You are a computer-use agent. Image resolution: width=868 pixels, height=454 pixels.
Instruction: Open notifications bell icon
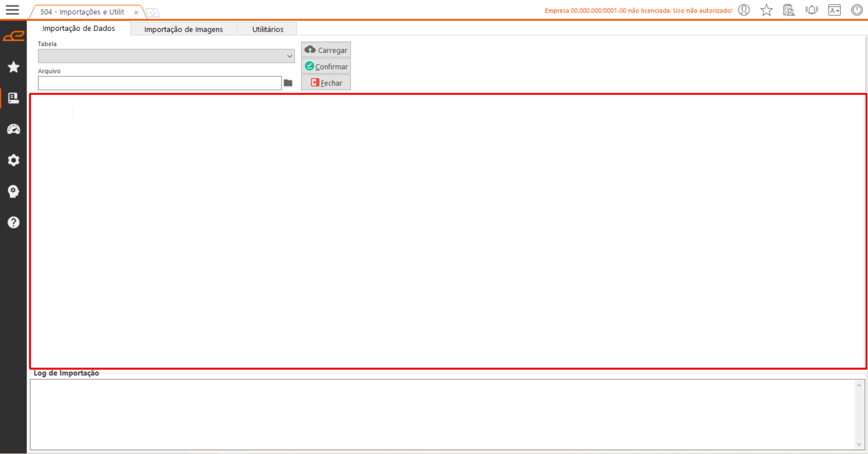pos(811,10)
